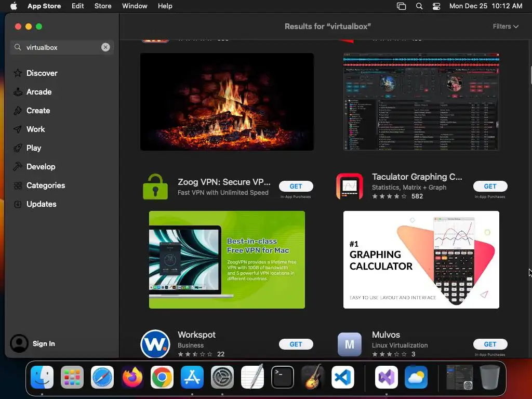532x399 pixels.
Task: Open Visual Studio Code from the Dock
Action: click(343, 377)
